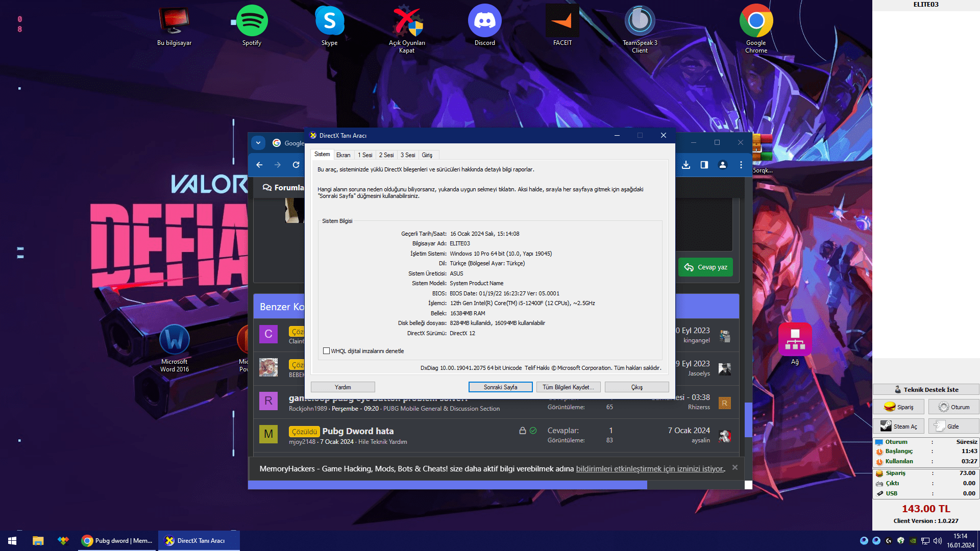Image resolution: width=980 pixels, height=551 pixels.
Task: Open Discord from the desktop
Action: [x=484, y=26]
